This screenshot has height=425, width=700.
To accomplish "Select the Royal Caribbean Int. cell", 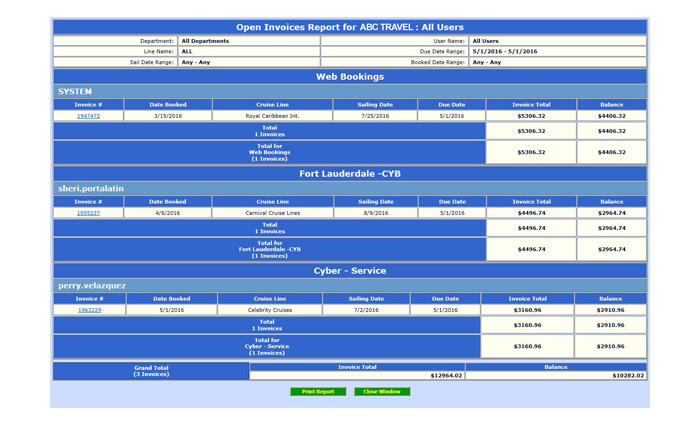I will [x=272, y=116].
